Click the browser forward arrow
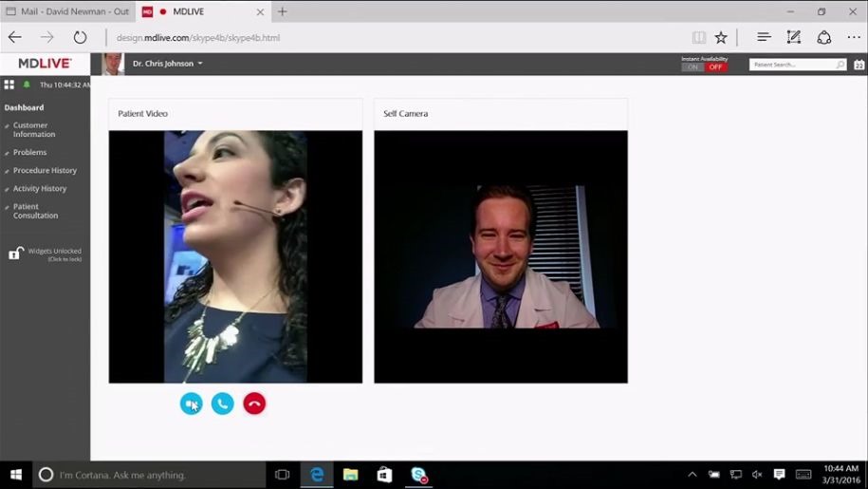This screenshot has height=489, width=868. [47, 38]
